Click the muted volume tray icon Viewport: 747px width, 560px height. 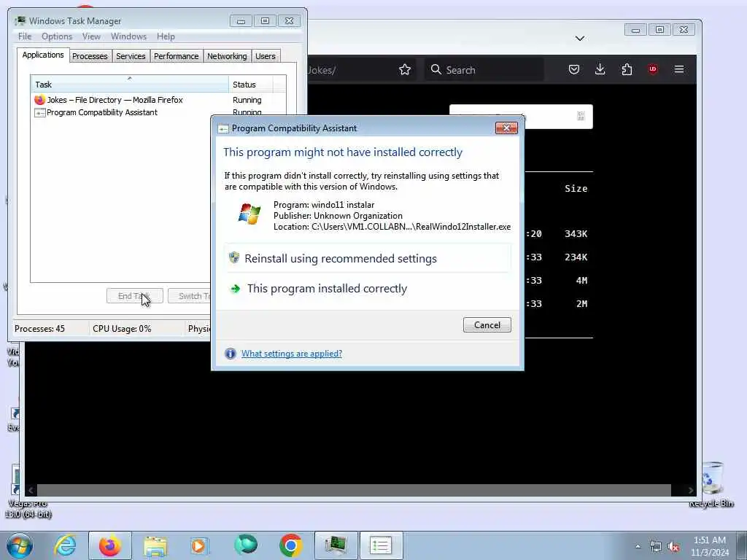(x=673, y=547)
